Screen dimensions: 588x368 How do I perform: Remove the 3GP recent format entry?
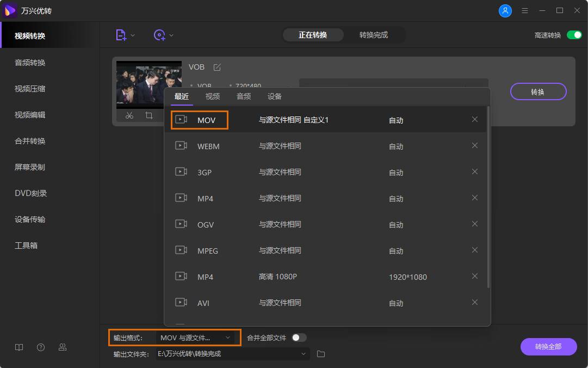475,171
